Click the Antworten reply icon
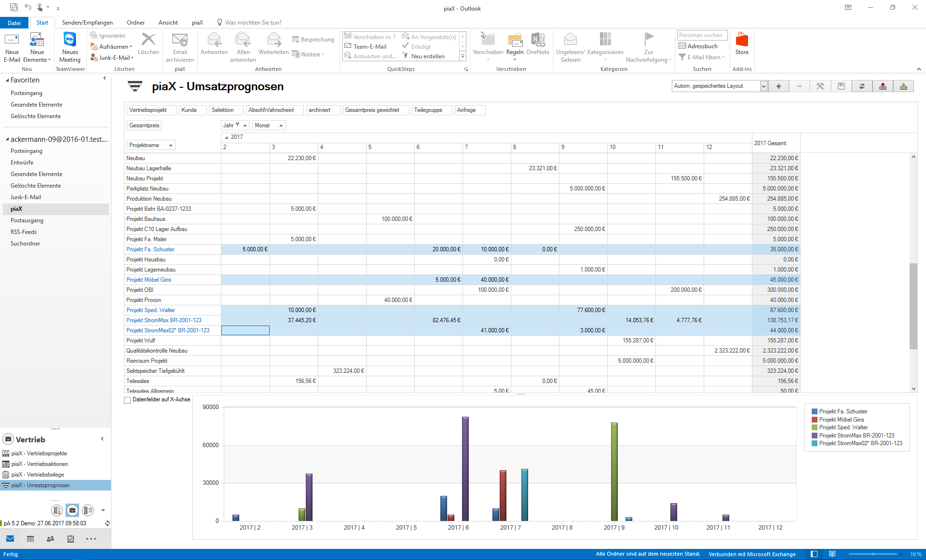This screenshot has height=560, width=926. point(214,43)
